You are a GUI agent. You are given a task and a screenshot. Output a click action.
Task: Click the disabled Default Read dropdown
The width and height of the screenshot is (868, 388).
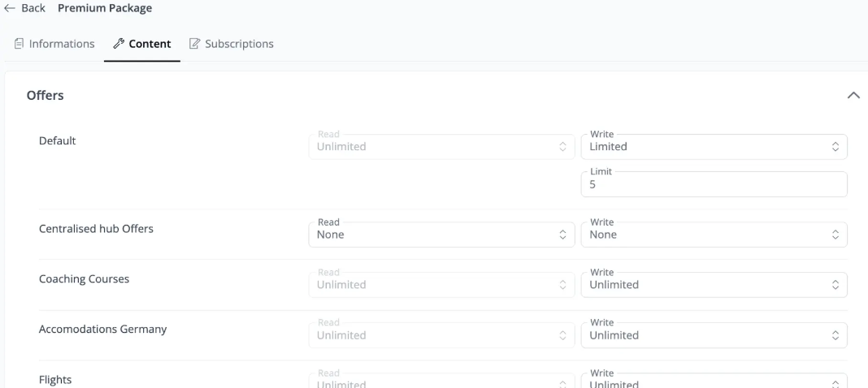441,147
